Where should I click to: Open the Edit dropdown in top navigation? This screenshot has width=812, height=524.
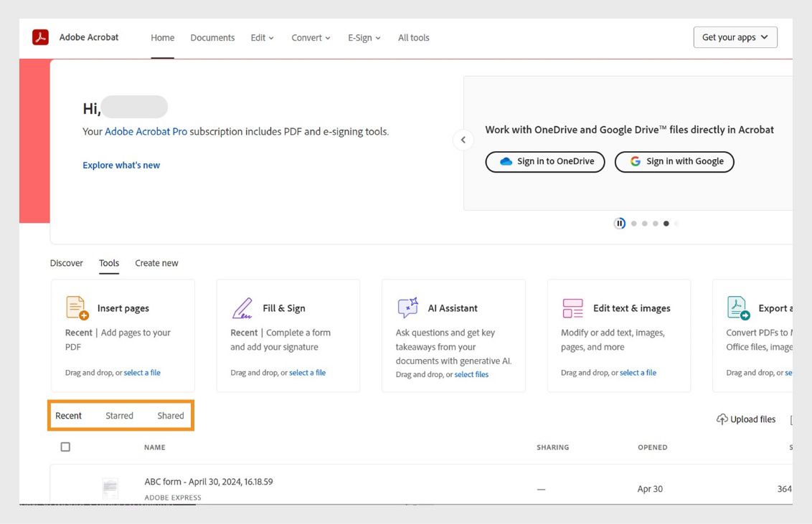pos(261,37)
